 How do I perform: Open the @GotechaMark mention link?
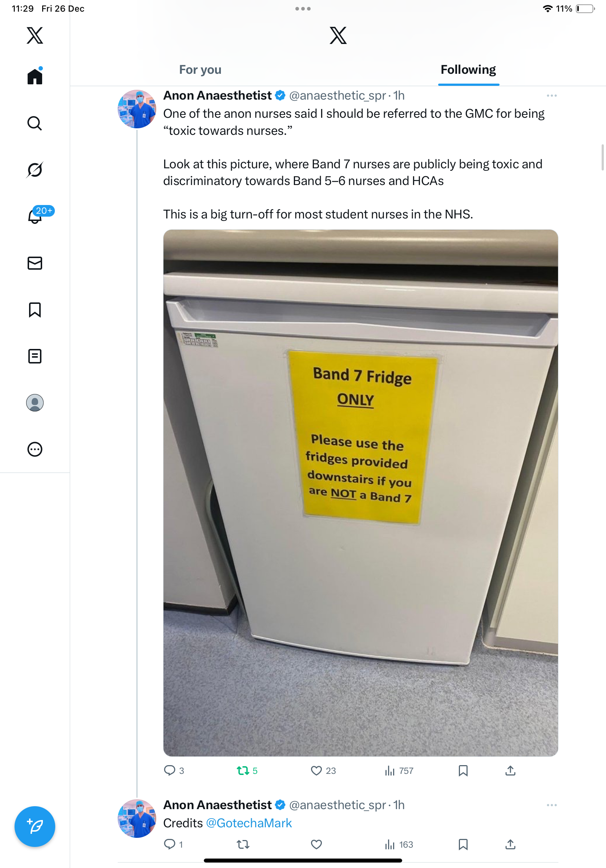tap(249, 823)
